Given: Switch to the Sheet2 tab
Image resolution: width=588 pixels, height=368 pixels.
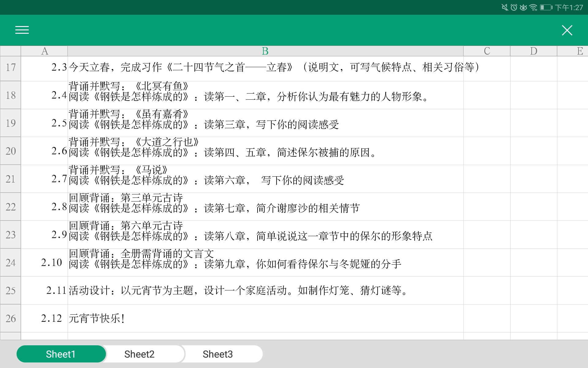Looking at the screenshot, I should pos(139,354).
